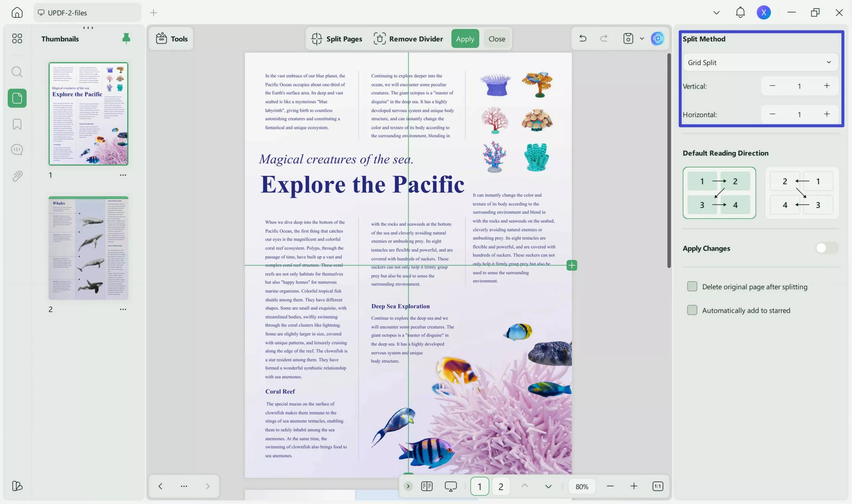Image resolution: width=852 pixels, height=504 pixels.
Task: Turn on the Apply Changes switch
Action: point(825,248)
